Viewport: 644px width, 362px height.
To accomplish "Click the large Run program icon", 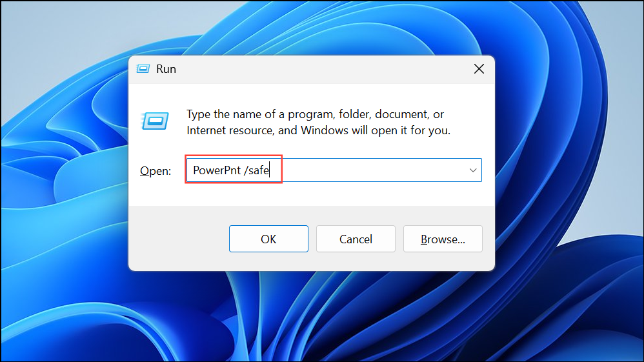I will (x=155, y=121).
